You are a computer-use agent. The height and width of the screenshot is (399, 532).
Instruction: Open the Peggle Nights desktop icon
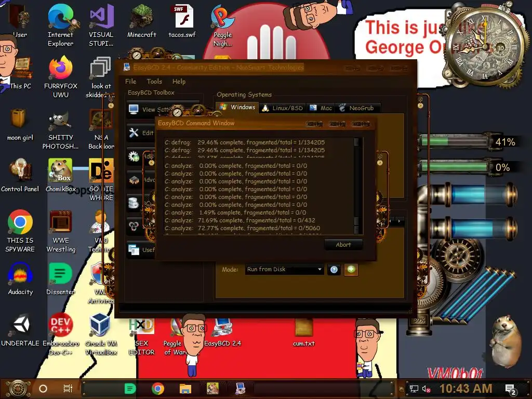222,25
